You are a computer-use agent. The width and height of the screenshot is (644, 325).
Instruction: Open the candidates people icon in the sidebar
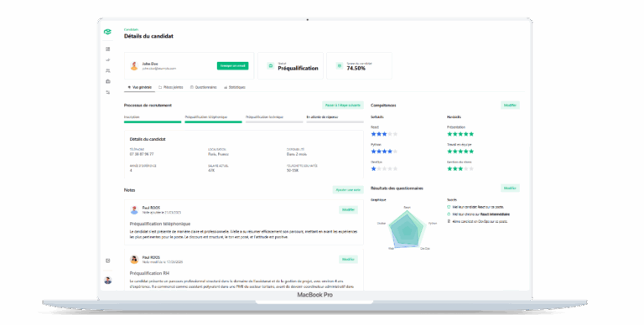click(x=108, y=70)
